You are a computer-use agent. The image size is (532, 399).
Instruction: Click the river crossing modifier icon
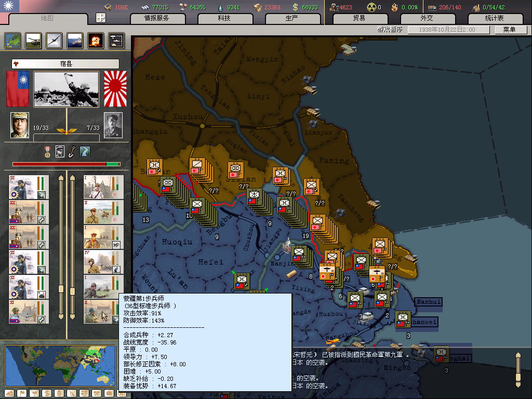85,152
